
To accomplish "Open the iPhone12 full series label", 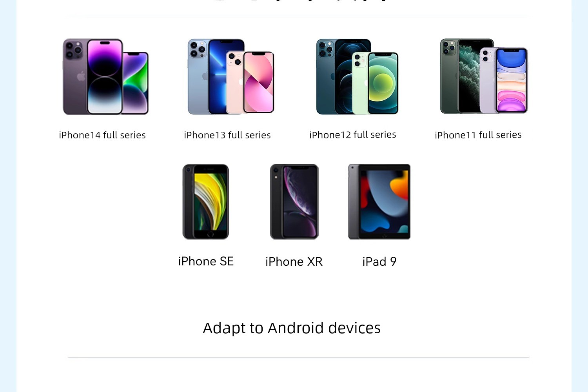I will coord(353,135).
